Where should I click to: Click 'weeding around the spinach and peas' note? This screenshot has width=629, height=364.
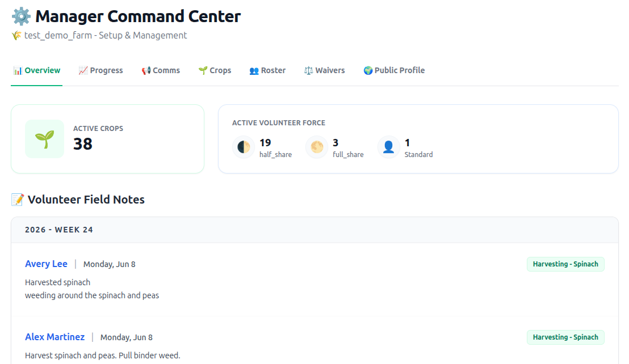point(92,295)
